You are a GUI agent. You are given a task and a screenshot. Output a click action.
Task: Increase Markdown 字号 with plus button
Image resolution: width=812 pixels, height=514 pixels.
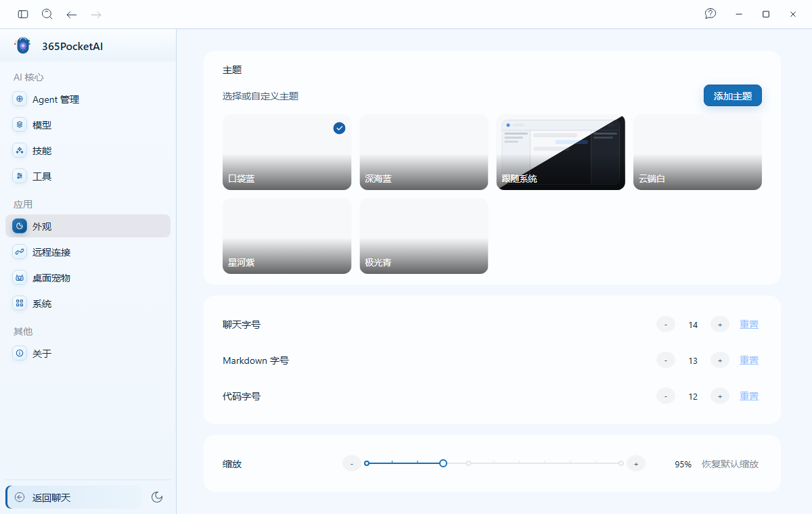[720, 360]
